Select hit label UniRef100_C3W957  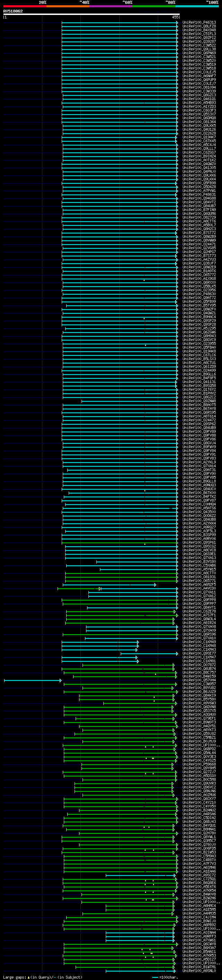click(199, 684)
